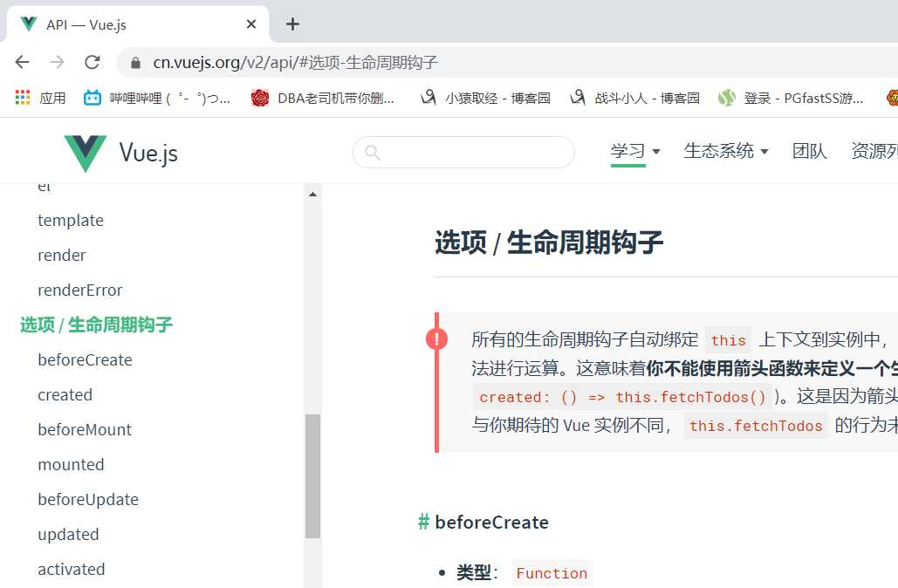Go to renderError in sidebar
Image resolution: width=898 pixels, height=588 pixels.
tap(80, 291)
